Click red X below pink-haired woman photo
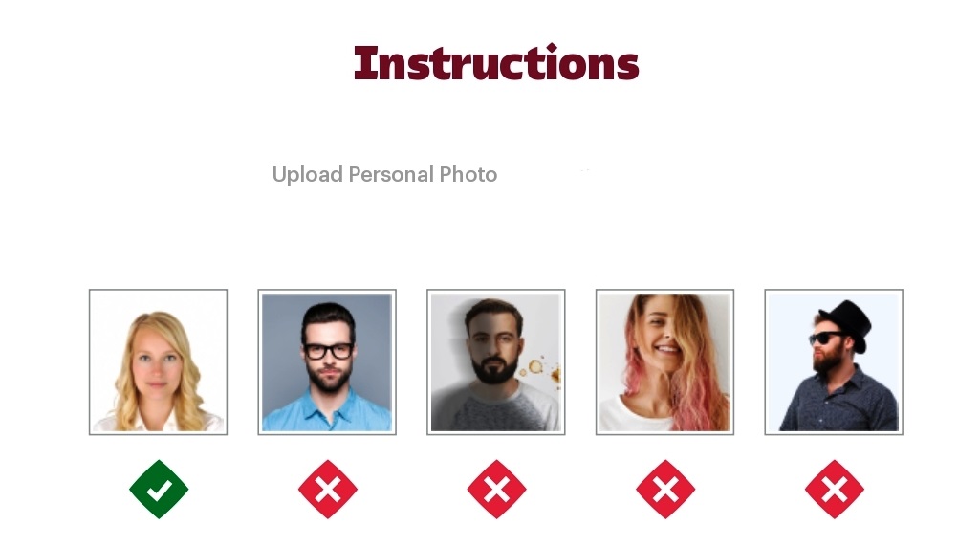Viewport: 980px width, 547px height. (665, 489)
